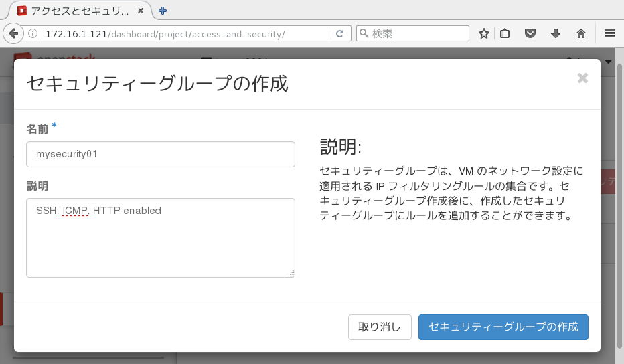Click the blue セキュリティーグループの作成 button
The image size is (624, 364).
point(503,327)
